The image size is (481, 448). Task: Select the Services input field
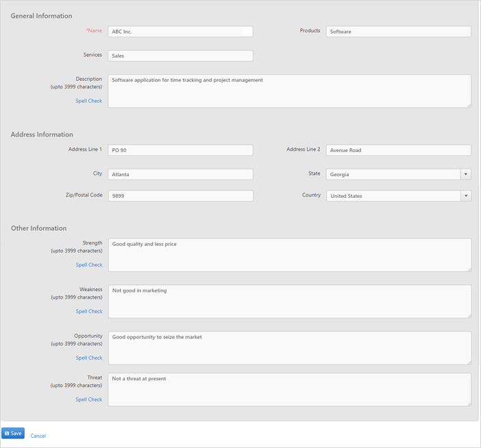click(x=180, y=55)
